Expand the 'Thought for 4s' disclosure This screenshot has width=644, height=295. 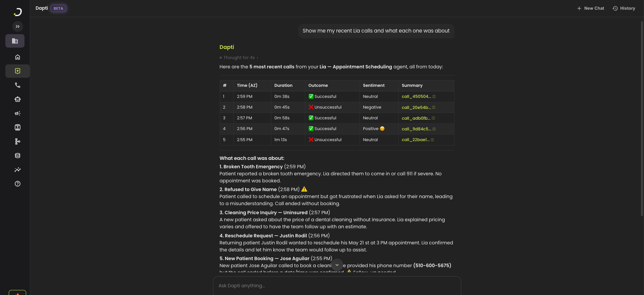(x=239, y=58)
